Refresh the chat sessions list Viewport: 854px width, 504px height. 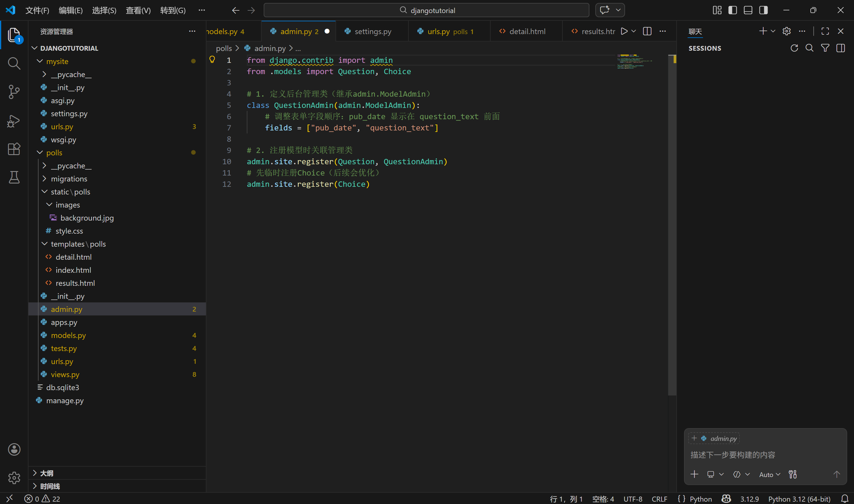click(794, 48)
